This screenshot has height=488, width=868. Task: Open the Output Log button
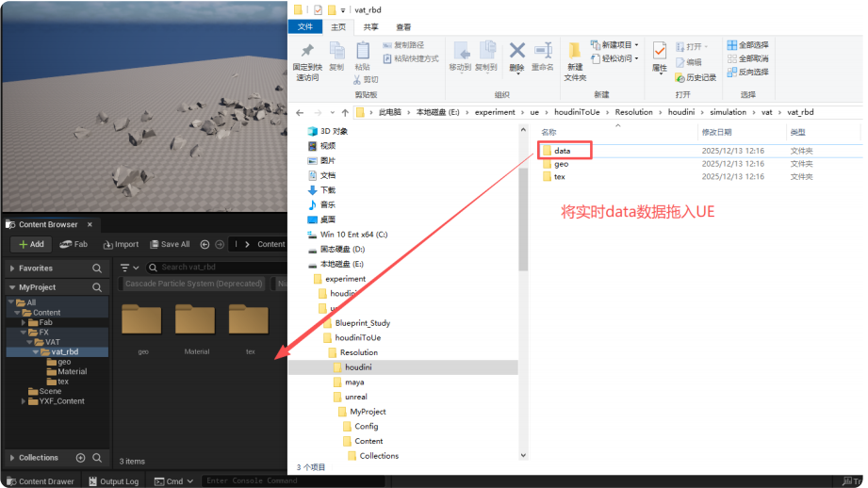(x=113, y=481)
